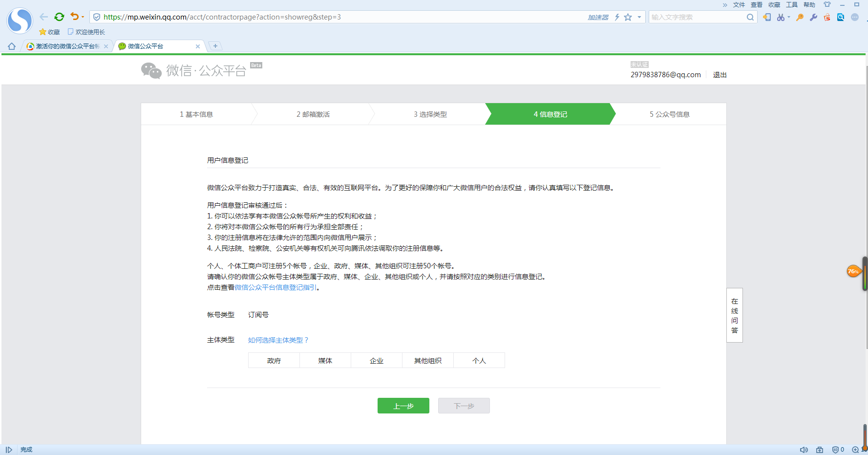Open the undo history dropdown arrow
This screenshot has height=455, width=868.
click(83, 17)
